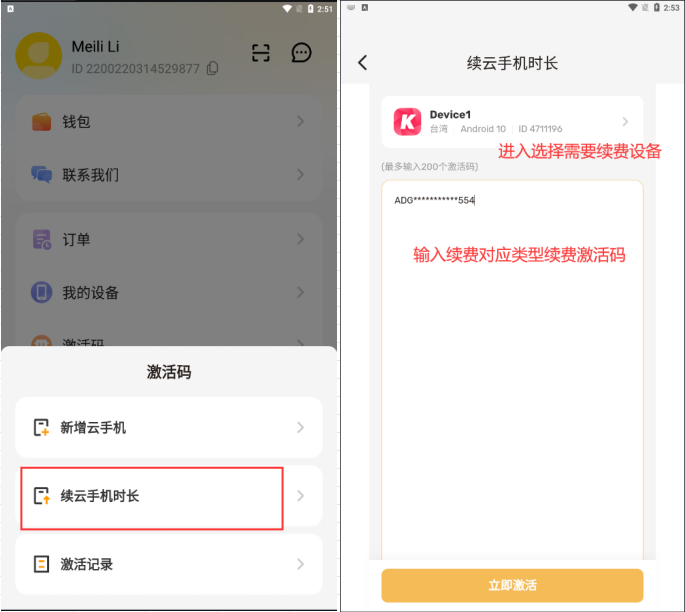The image size is (685, 612).
Task: Copy the user ID with the copy icon
Action: point(213,68)
